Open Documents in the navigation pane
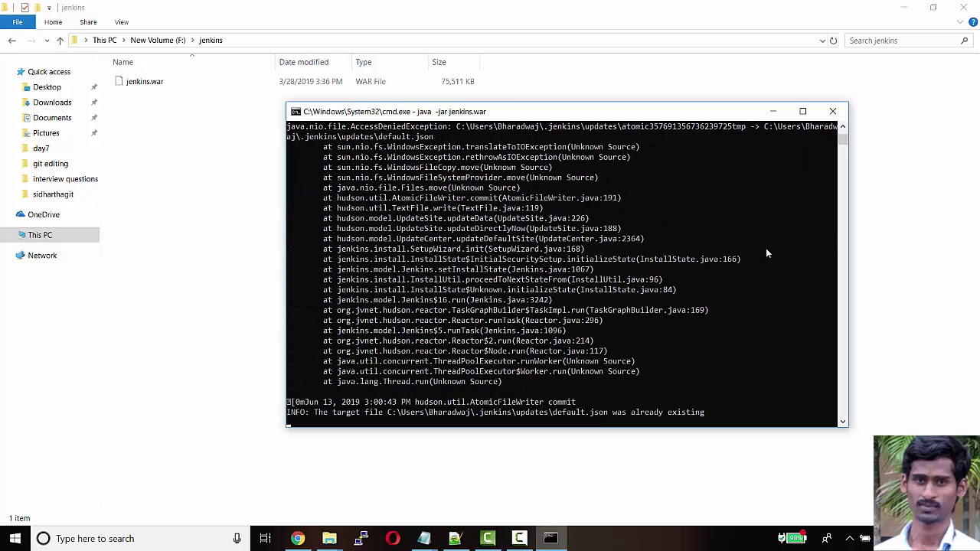The height and width of the screenshot is (551, 980). 52,118
